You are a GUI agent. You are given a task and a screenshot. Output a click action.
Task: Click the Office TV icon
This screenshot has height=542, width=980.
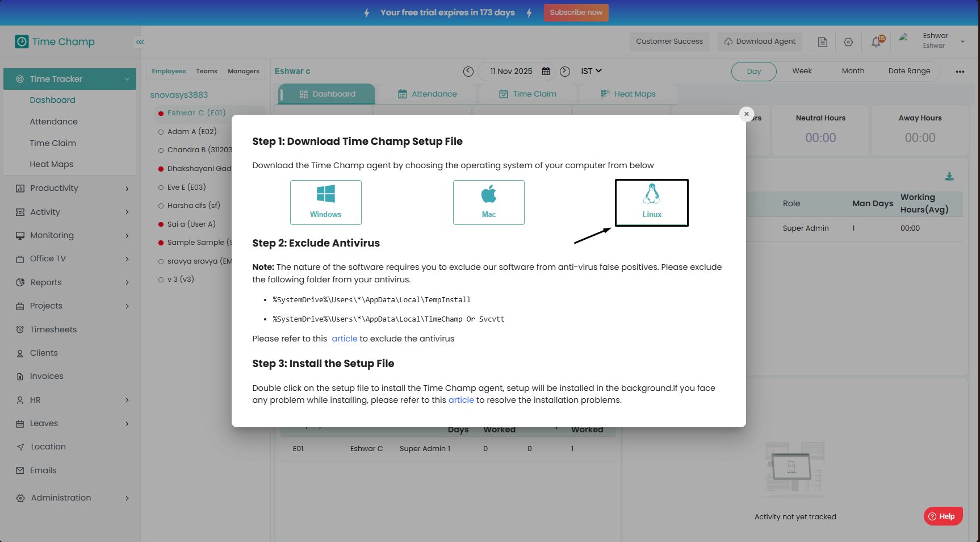pos(20,259)
